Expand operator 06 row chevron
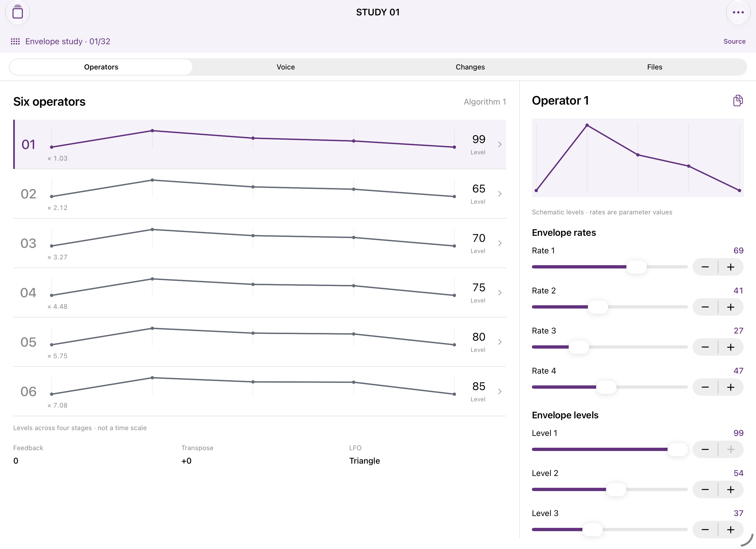This screenshot has width=756, height=549. tap(500, 391)
